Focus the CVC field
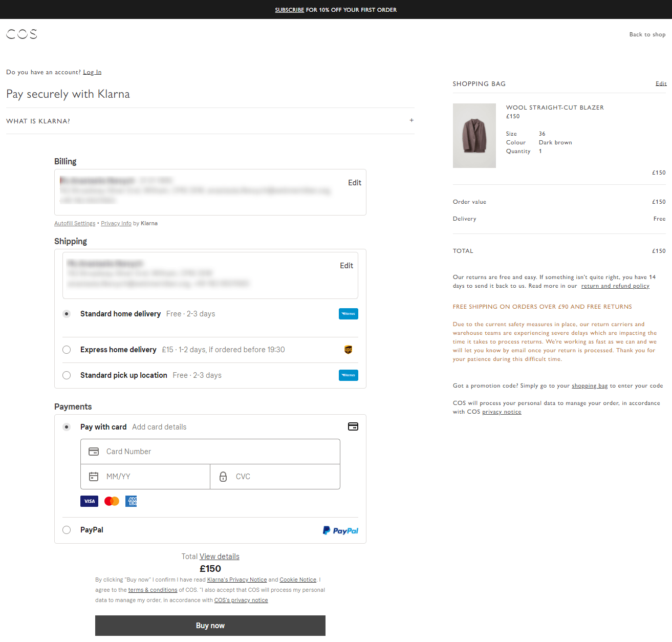The height and width of the screenshot is (642, 672). pos(275,477)
